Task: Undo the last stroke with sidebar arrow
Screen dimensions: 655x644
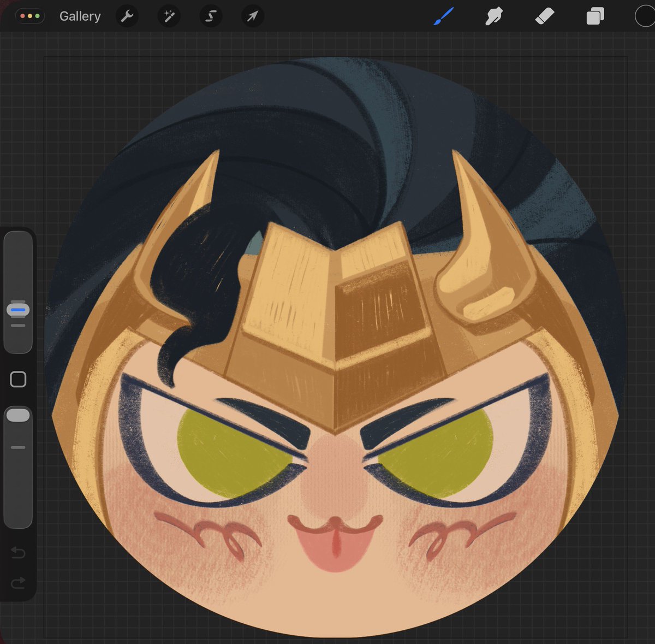Action: (x=18, y=553)
